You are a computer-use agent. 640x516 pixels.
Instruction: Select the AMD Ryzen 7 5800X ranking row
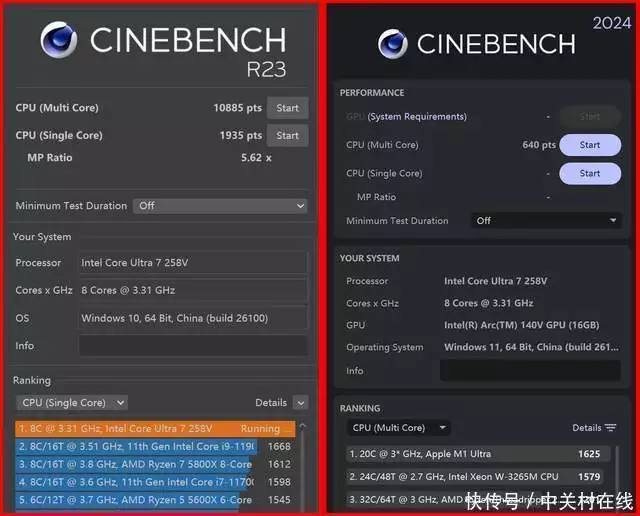coord(153,465)
